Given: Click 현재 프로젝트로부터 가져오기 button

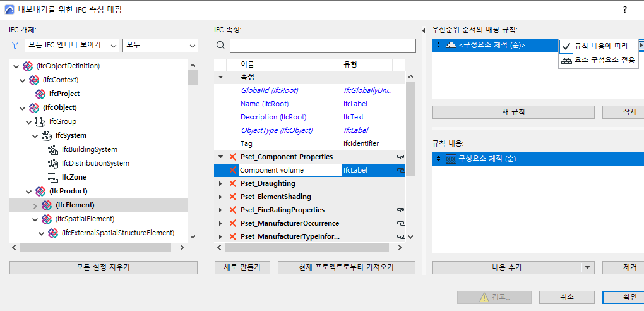Looking at the screenshot, I should point(347,267).
